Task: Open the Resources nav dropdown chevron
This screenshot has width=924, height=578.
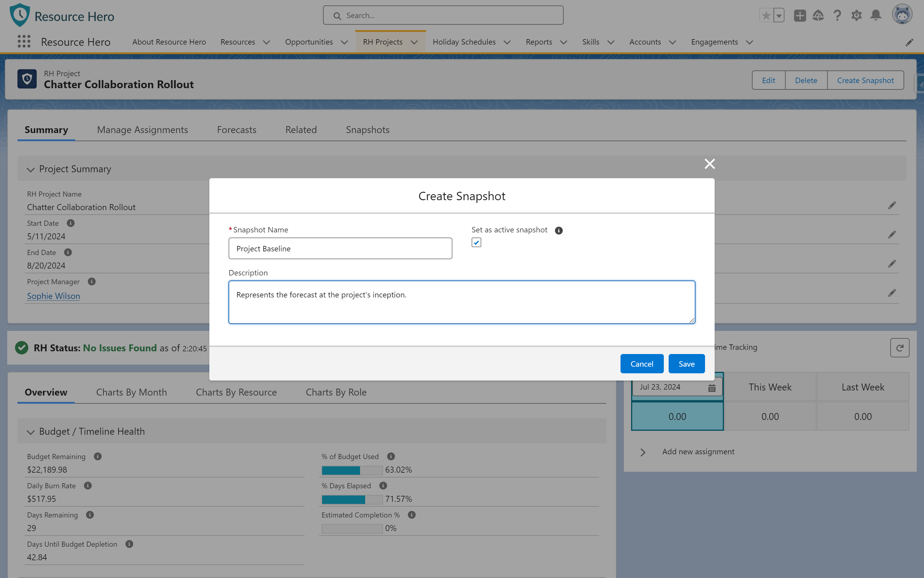Action: pos(266,42)
